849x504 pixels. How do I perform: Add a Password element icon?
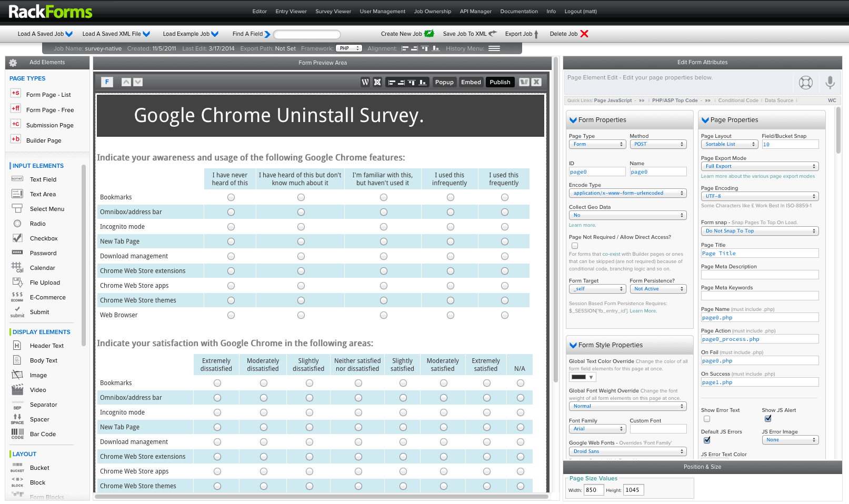point(17,253)
